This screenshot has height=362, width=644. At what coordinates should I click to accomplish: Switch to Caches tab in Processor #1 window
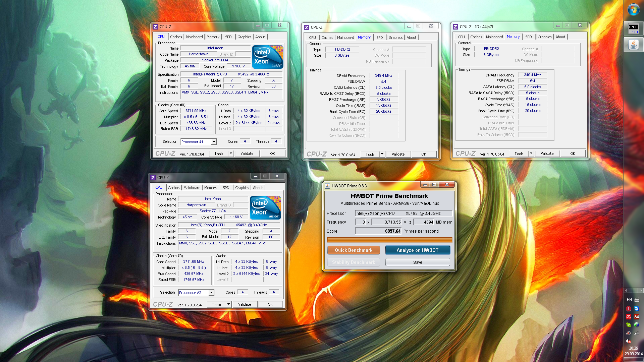176,37
